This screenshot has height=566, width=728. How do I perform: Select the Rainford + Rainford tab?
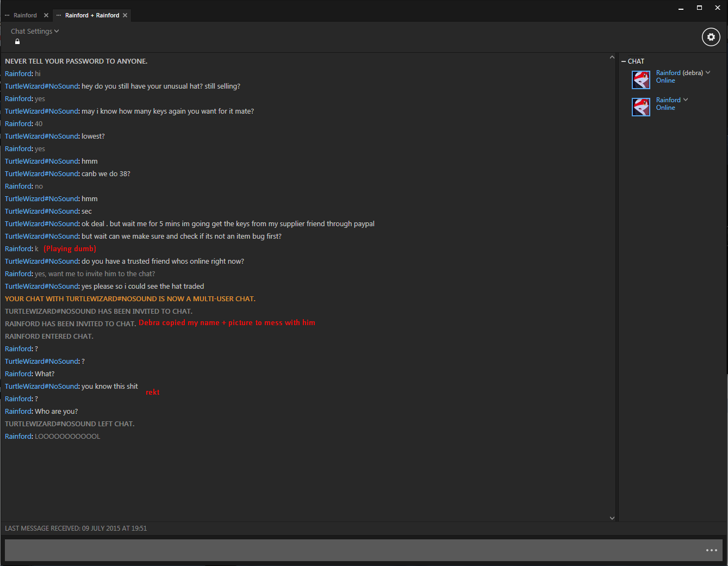(92, 15)
